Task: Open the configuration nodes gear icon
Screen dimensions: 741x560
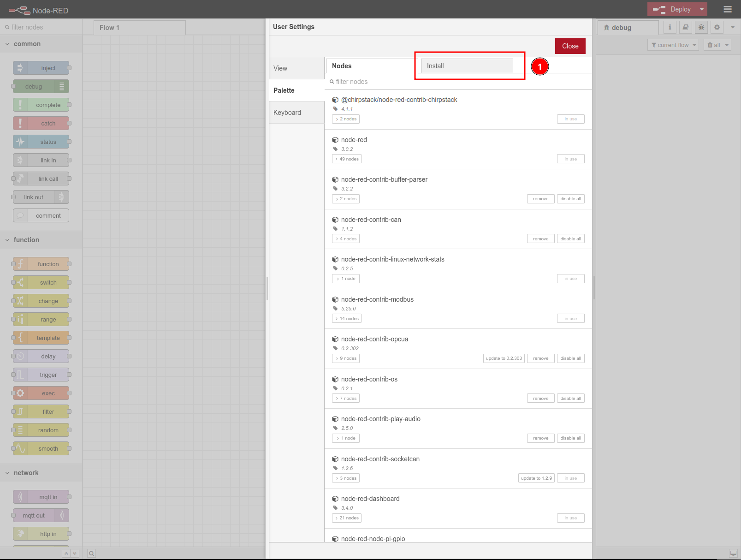Action: (x=717, y=27)
